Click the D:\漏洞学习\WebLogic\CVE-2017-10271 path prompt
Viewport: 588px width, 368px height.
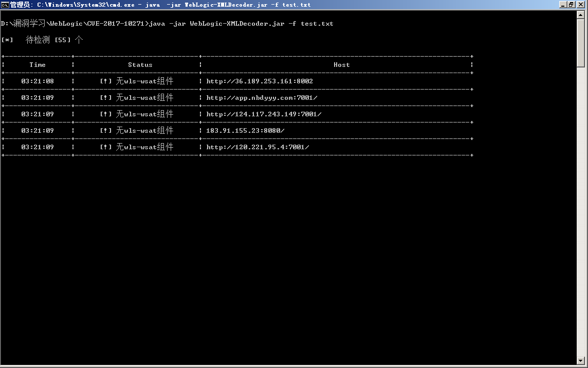[75, 24]
